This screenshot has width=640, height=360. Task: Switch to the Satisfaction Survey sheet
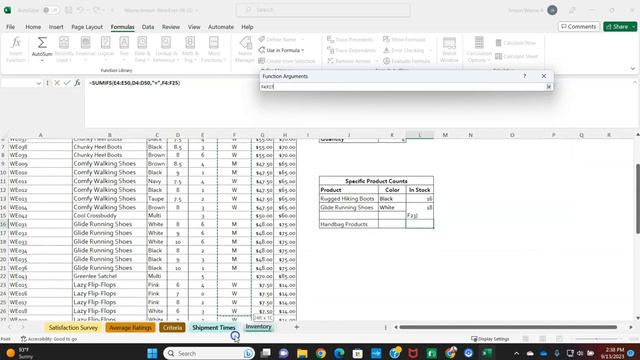pos(73,327)
